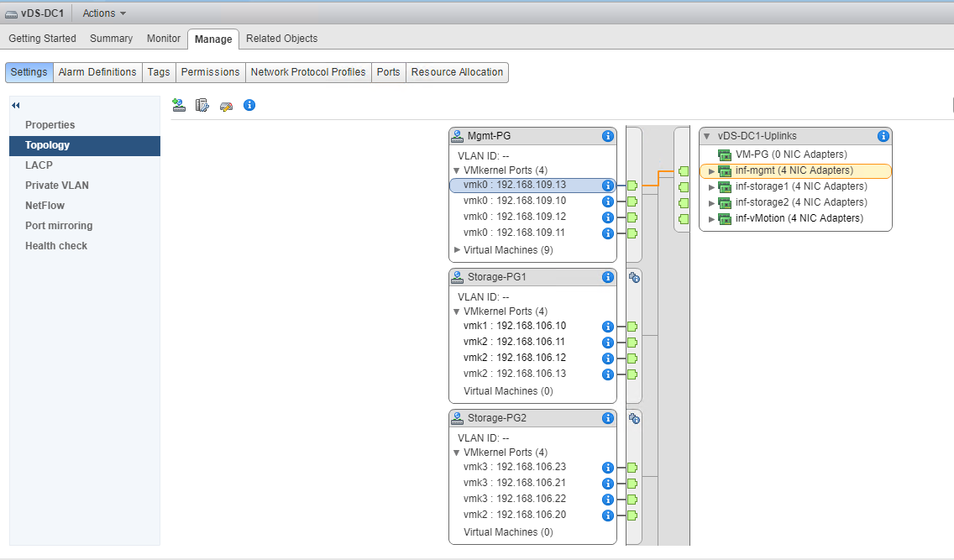Screen dimensions: 954x560
Task: Click info icon beside vmk1 192.168.106.10
Action: [x=608, y=327]
